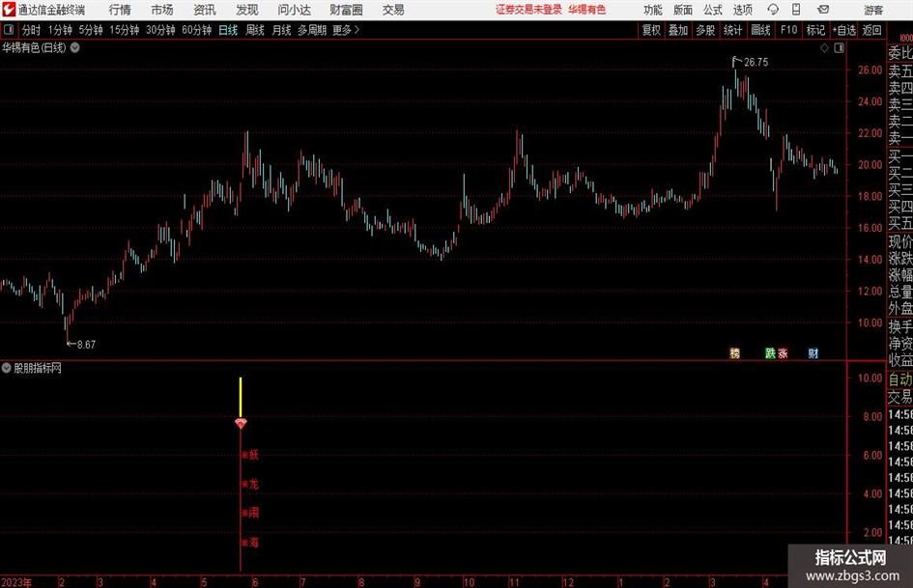Toggle the left panel icon beside 分时
This screenshot has width=913, height=588.
[x=9, y=30]
